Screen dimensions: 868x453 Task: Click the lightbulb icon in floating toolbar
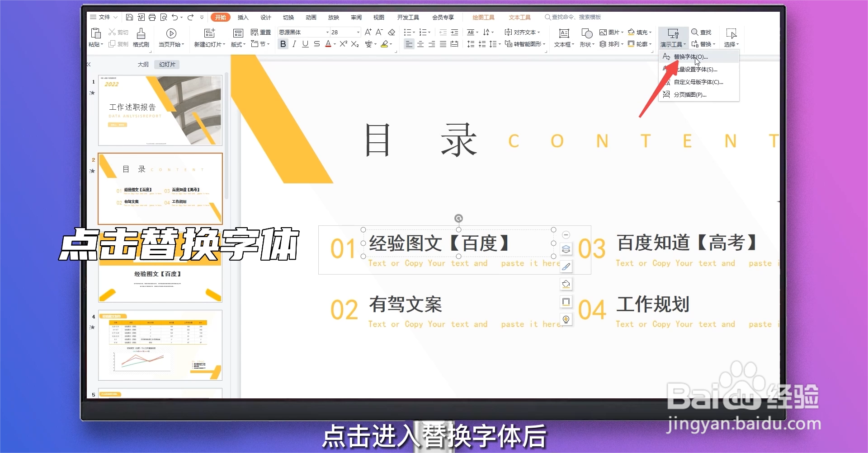[566, 319]
